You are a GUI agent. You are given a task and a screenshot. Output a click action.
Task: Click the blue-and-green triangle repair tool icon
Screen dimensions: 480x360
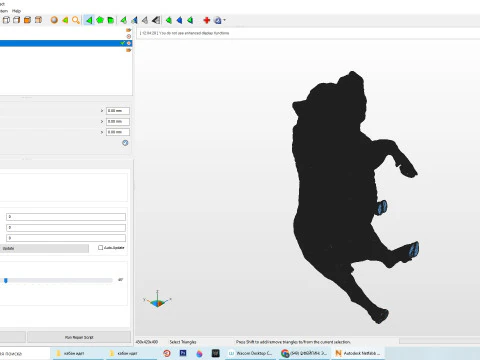(134, 20)
